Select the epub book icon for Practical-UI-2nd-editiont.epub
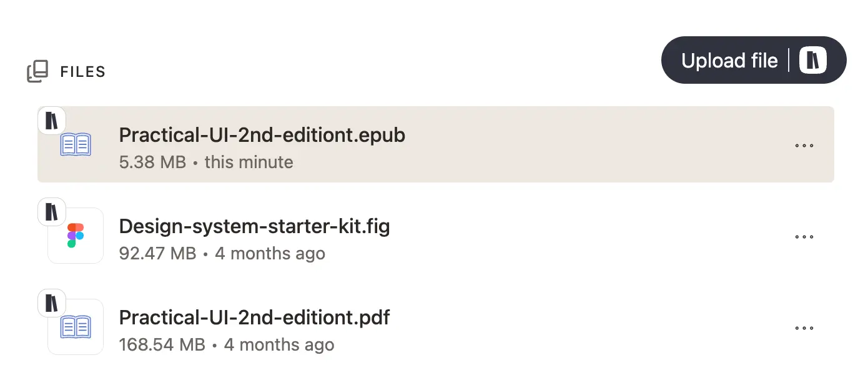The image size is (868, 380). [76, 144]
